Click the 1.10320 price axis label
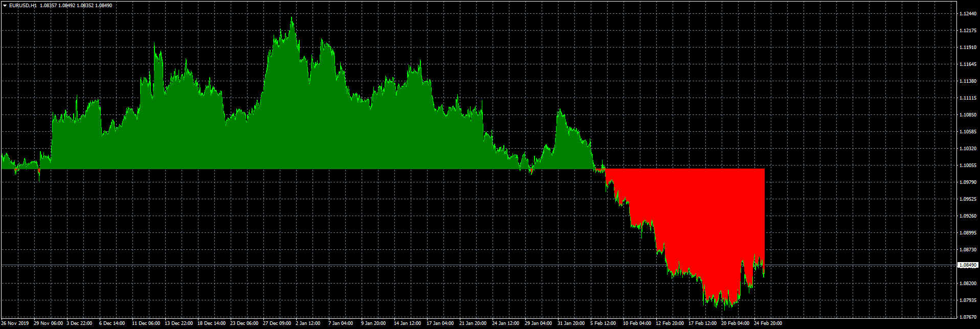 [x=968, y=149]
